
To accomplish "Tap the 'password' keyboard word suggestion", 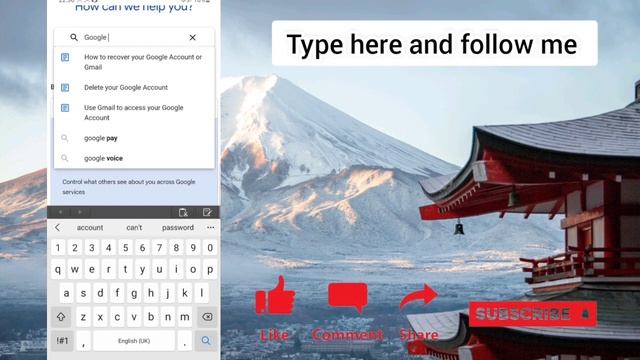I will tap(178, 228).
